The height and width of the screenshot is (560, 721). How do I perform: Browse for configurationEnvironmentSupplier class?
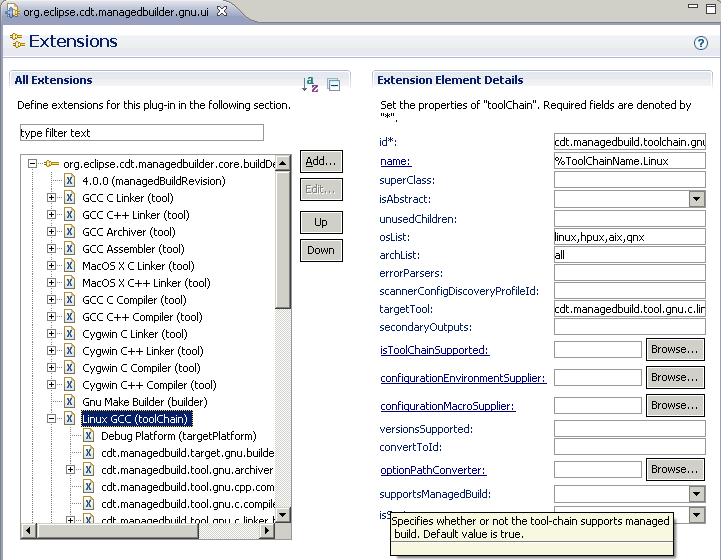pyautogui.click(x=675, y=378)
